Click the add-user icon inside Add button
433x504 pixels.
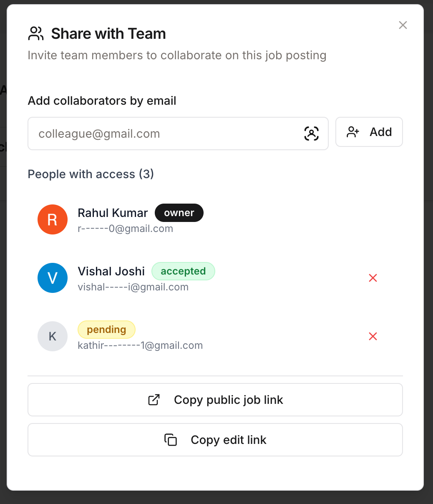pyautogui.click(x=353, y=132)
